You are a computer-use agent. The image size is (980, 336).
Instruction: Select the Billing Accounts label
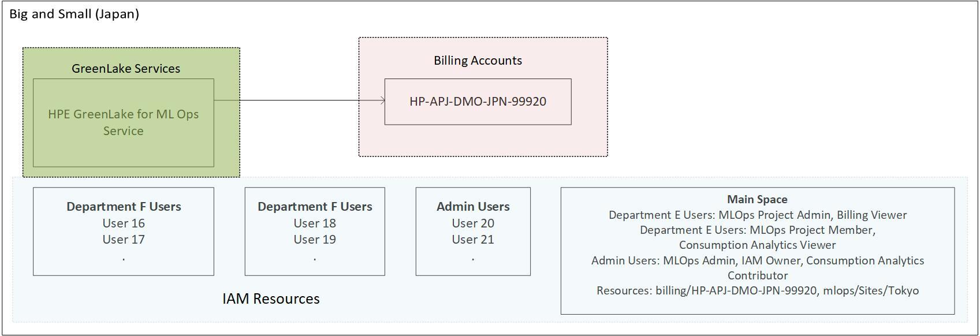click(x=478, y=60)
